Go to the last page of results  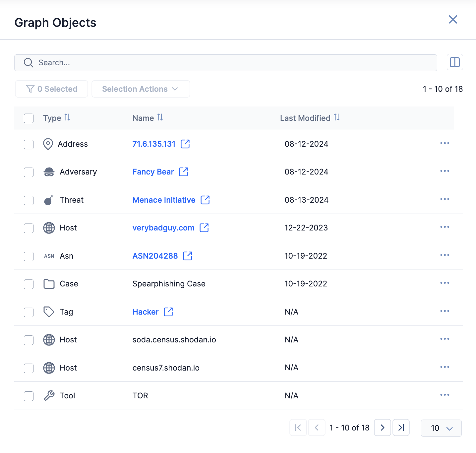401,428
